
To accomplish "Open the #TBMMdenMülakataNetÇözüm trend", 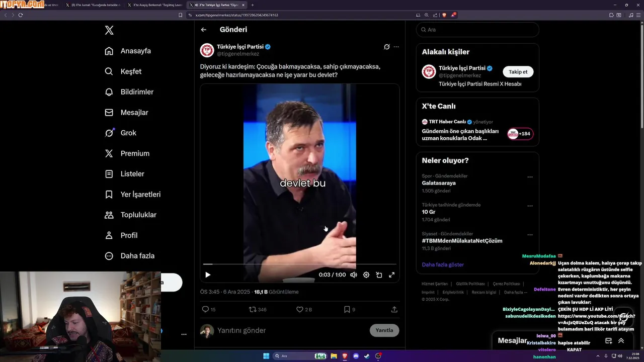I will tap(462, 241).
